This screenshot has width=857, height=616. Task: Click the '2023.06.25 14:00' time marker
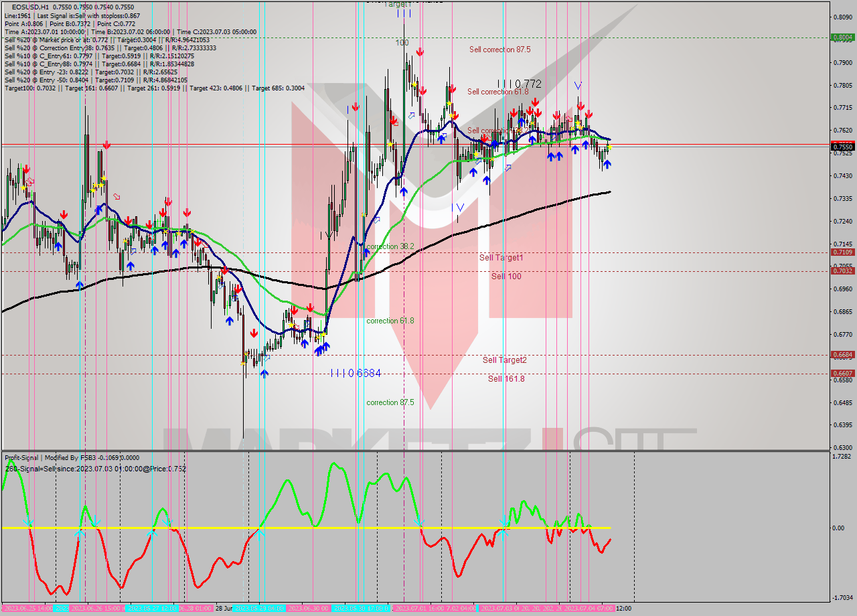point(27,608)
